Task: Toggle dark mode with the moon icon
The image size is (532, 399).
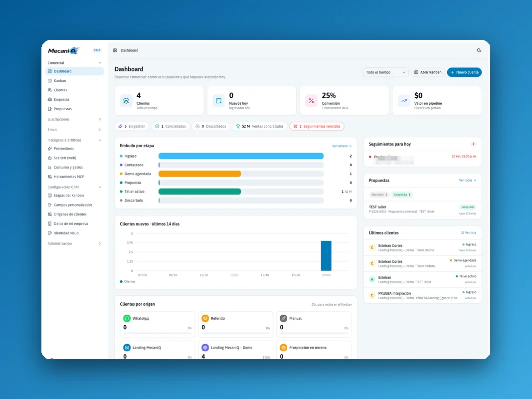Action: click(x=479, y=50)
